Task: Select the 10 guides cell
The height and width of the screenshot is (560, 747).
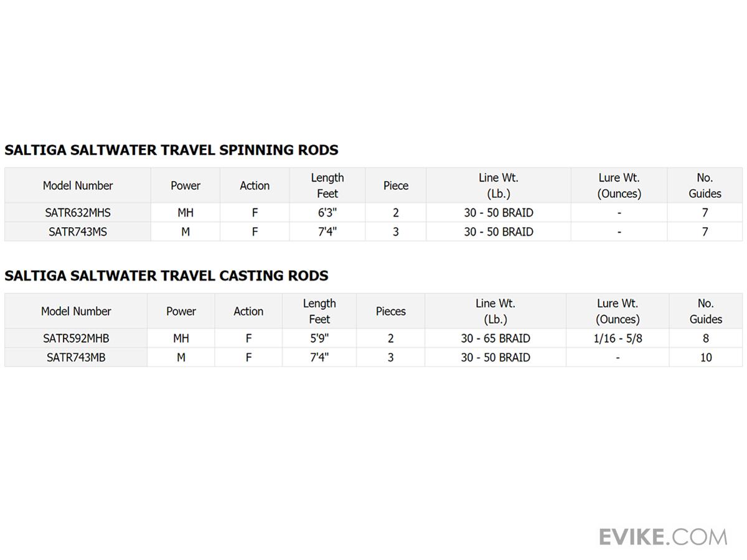Action: click(x=706, y=358)
